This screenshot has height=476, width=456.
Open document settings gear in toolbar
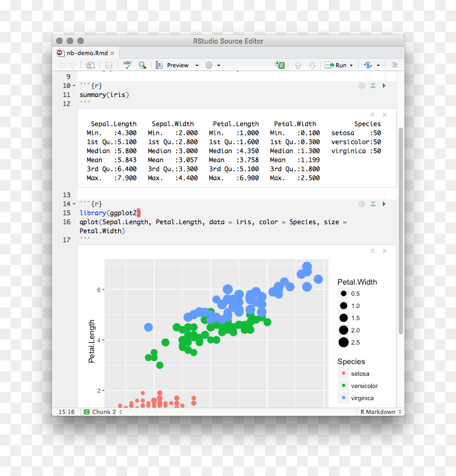tap(209, 65)
